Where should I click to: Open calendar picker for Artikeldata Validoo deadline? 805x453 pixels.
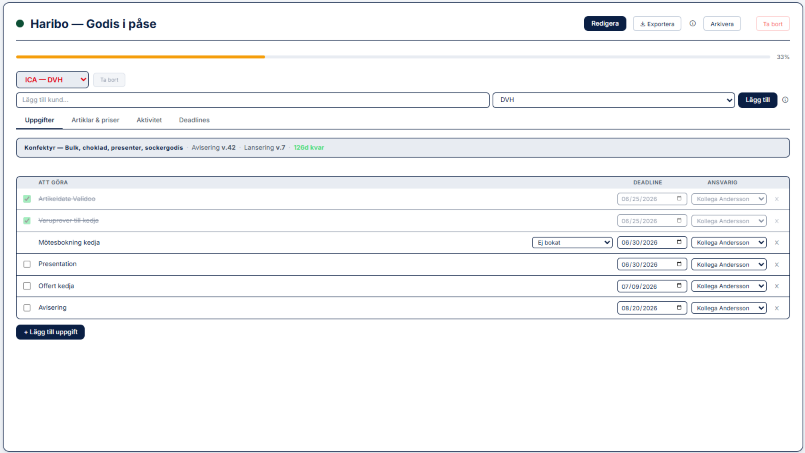(x=679, y=199)
